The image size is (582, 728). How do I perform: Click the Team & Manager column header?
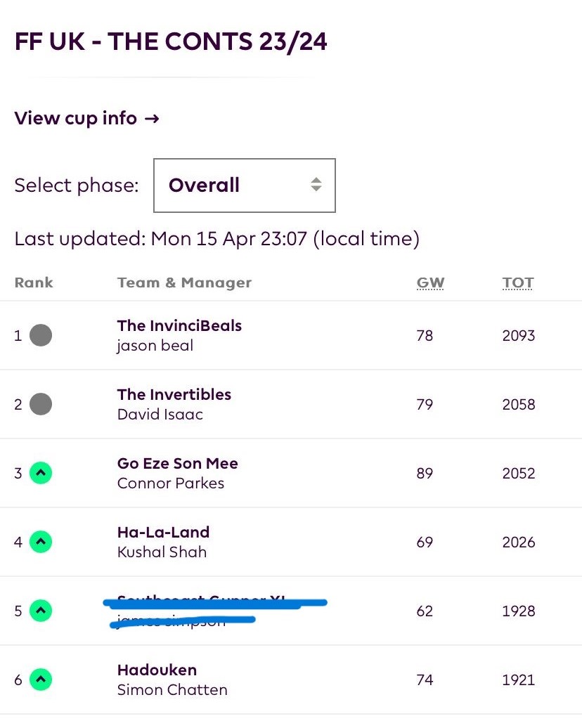[184, 283]
